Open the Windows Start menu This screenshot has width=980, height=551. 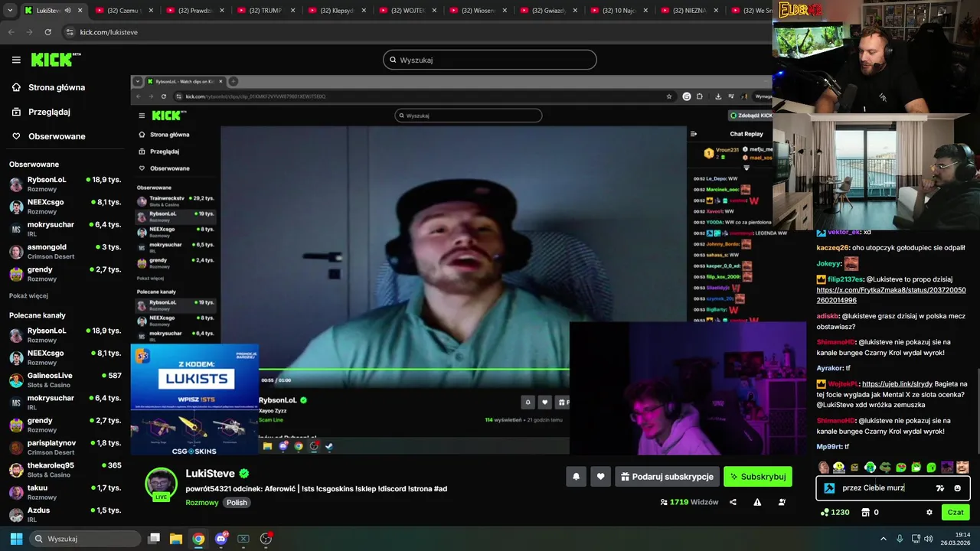(x=16, y=539)
